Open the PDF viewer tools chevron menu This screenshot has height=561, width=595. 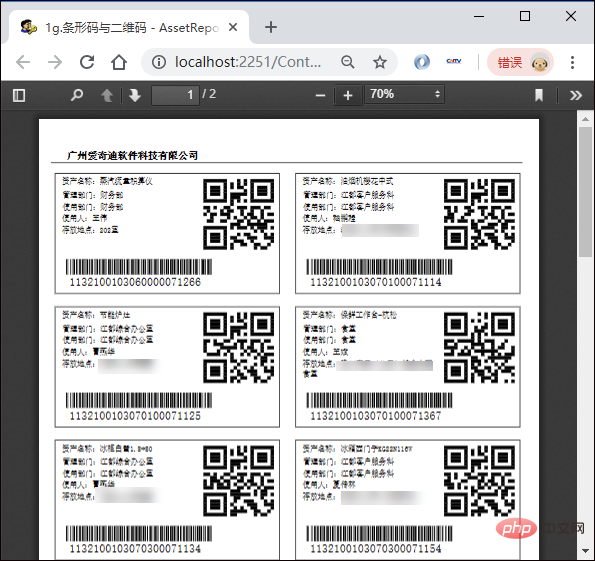pyautogui.click(x=576, y=95)
